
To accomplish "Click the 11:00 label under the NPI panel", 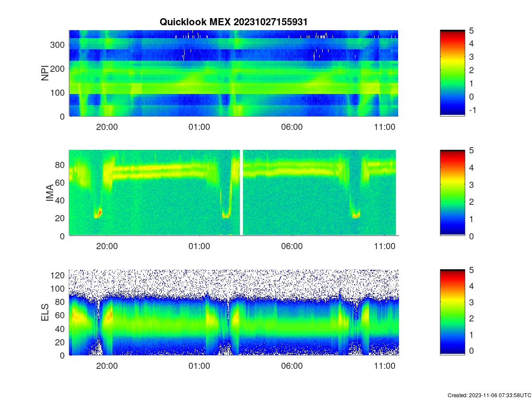I will pos(385,127).
